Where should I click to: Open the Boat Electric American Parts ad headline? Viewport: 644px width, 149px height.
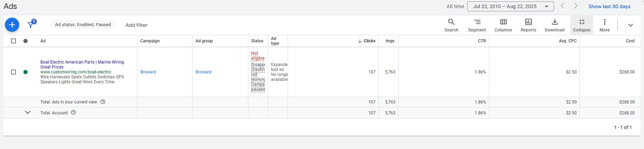(82, 64)
